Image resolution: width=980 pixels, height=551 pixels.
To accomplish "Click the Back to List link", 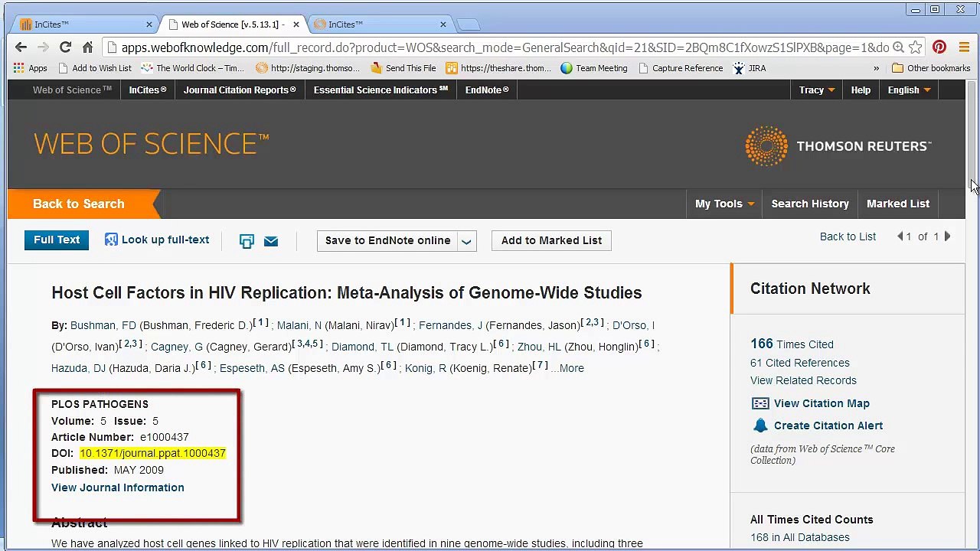I will pos(848,236).
